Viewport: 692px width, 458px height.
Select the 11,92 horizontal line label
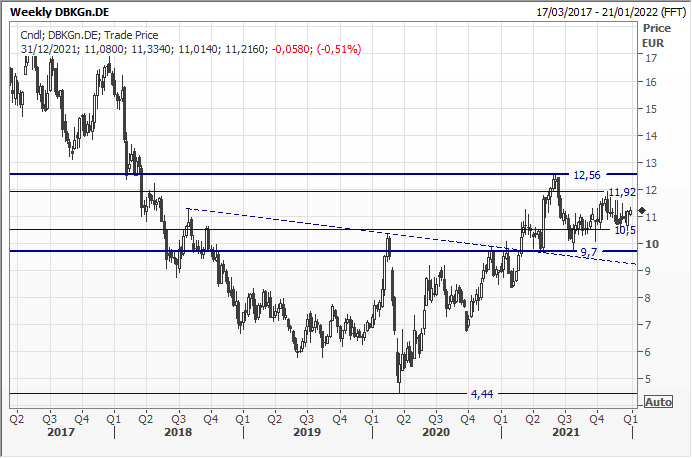pyautogui.click(x=621, y=192)
